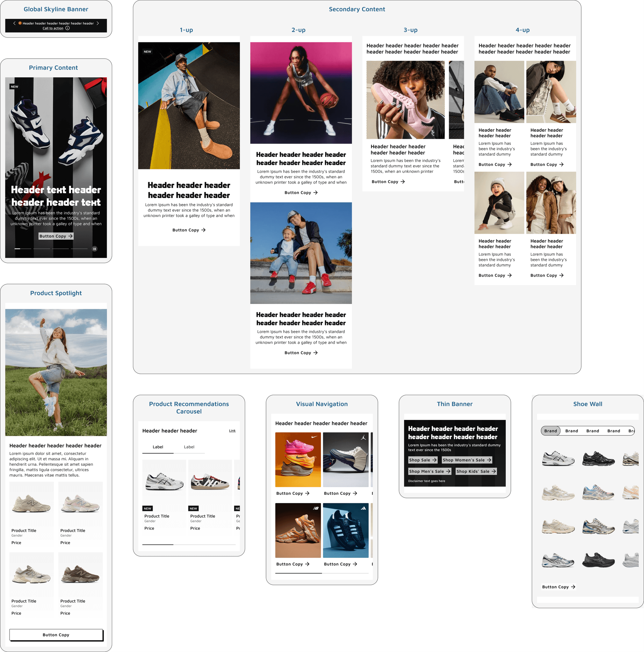Select the second Brand filter in Shoe Wall

click(571, 431)
